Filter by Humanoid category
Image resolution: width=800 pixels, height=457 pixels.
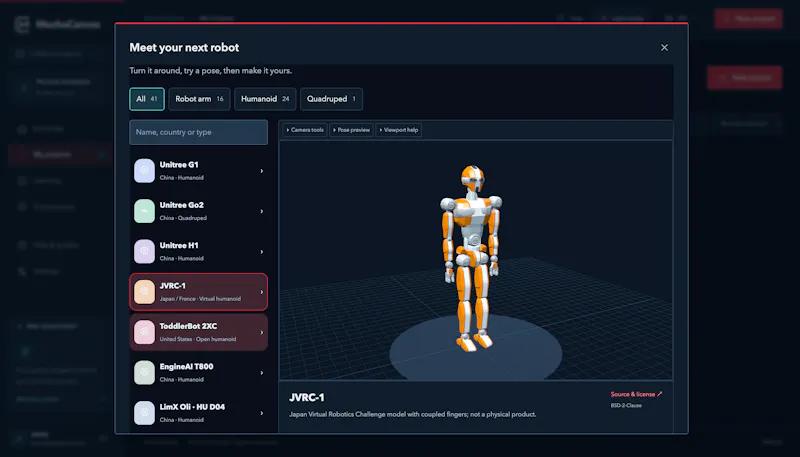click(x=265, y=99)
